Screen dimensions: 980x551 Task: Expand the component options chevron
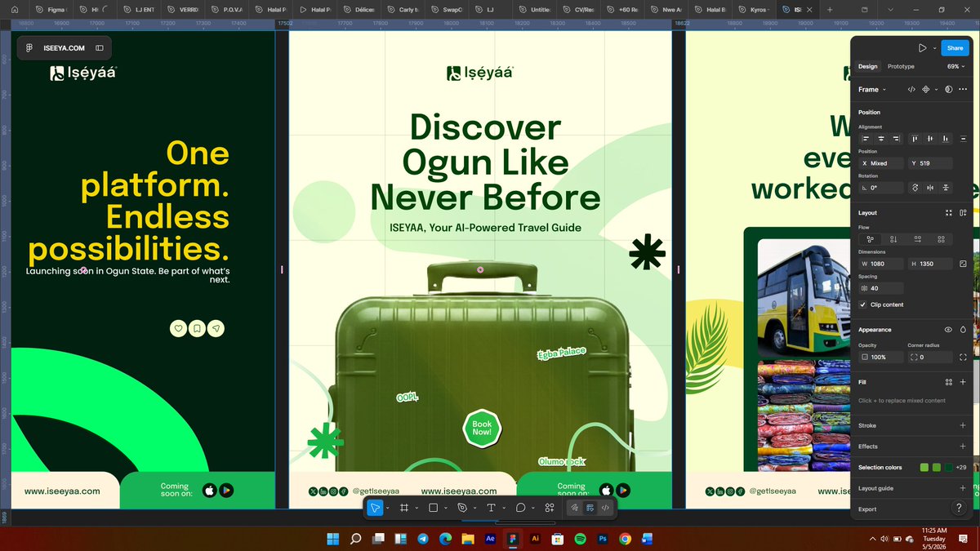pos(938,90)
